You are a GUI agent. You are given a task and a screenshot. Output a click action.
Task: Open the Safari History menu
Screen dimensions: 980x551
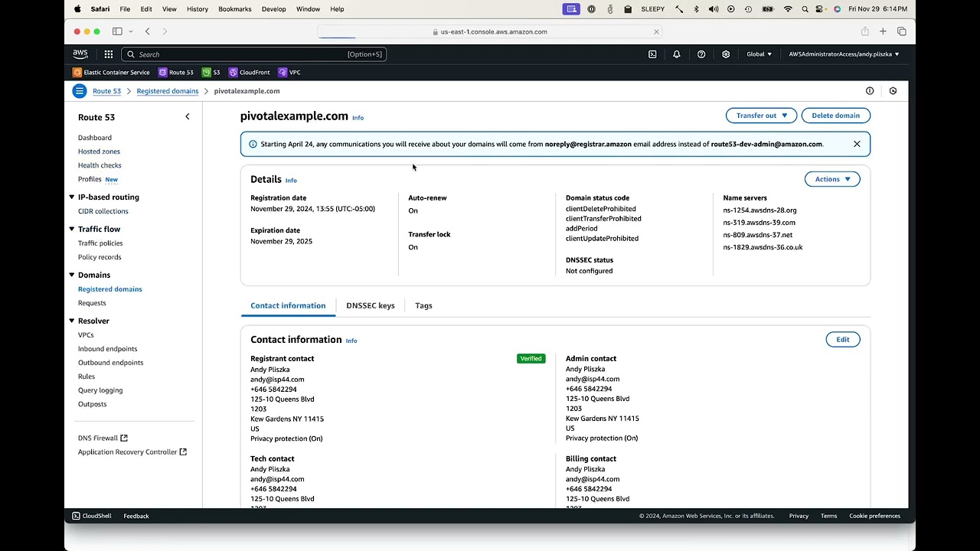coord(198,9)
